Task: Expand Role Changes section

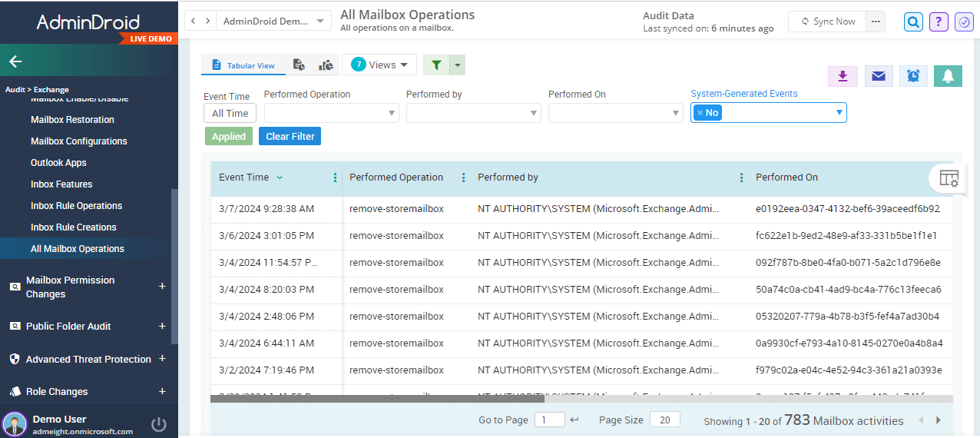Action: (162, 391)
